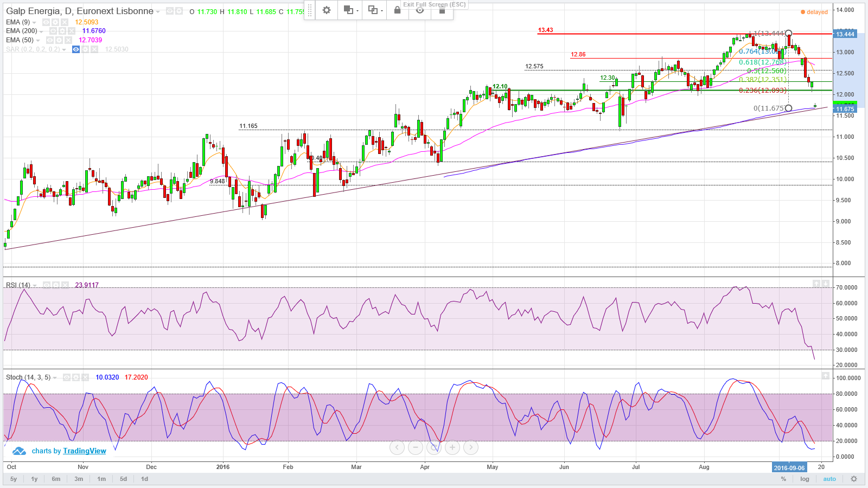Open the chart settings gear at bottom right
This screenshot has height=488, width=868.
pos(854,479)
